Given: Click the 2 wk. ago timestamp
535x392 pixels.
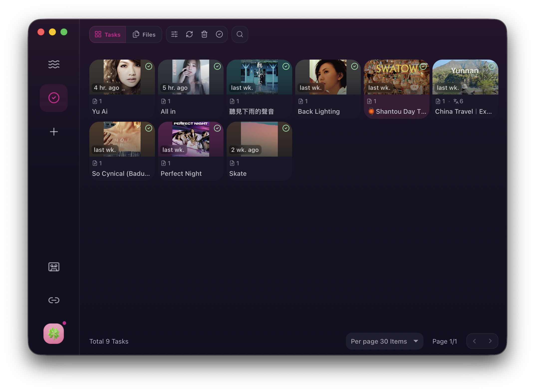Looking at the screenshot, I should click(x=245, y=150).
